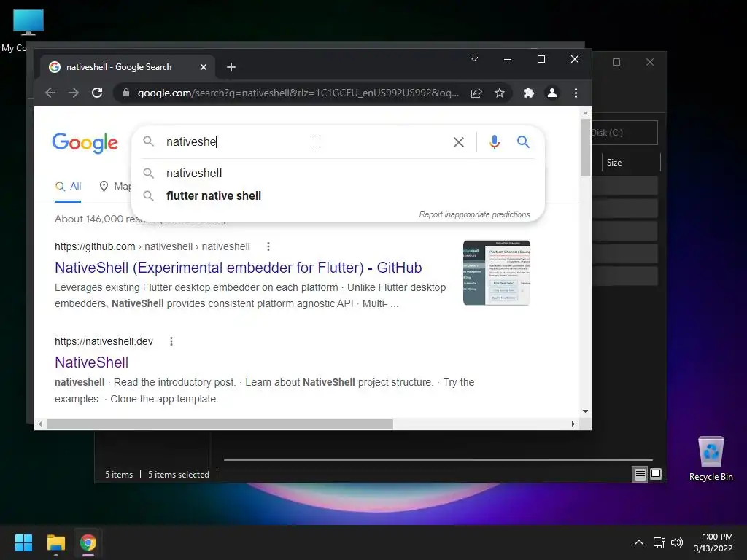The width and height of the screenshot is (747, 560).
Task: Click Report inappropriate predictions
Action: (474, 215)
